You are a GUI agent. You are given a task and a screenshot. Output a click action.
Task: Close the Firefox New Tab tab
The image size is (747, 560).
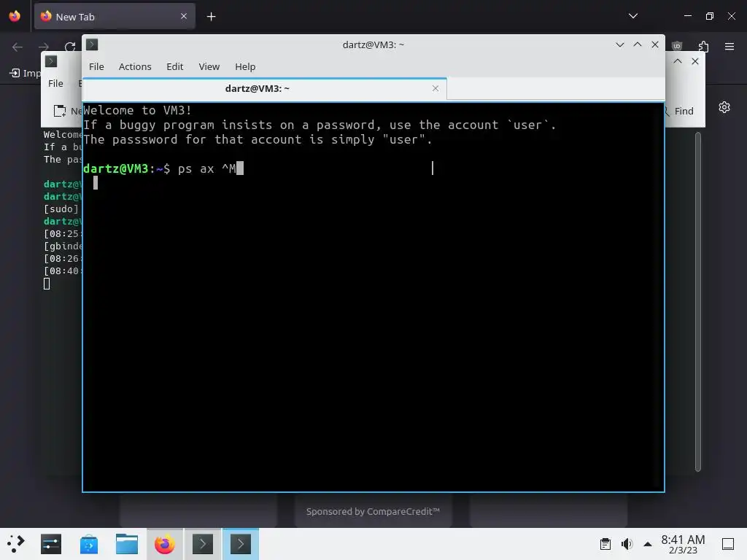point(184,17)
